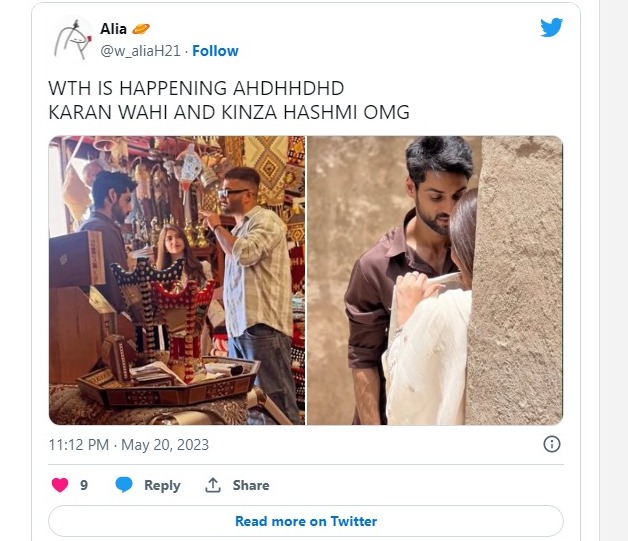
Task: Click the @w_aliaH21 handle
Action: click(140, 51)
